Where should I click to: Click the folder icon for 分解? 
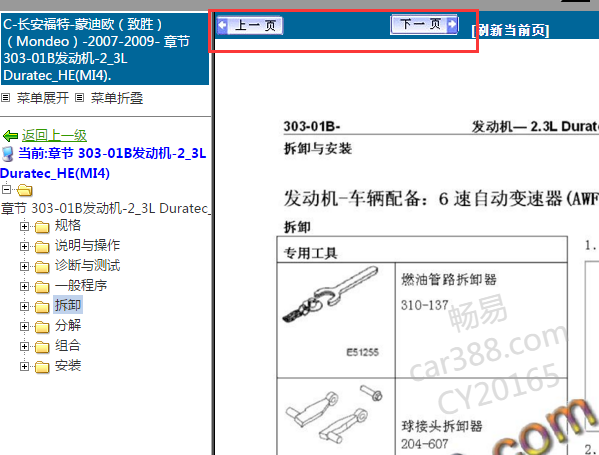(x=42, y=327)
